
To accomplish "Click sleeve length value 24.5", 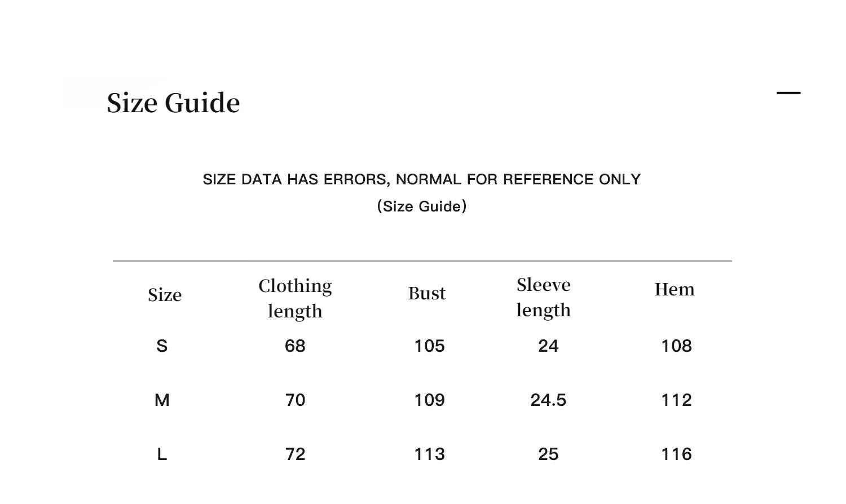I will [548, 400].
